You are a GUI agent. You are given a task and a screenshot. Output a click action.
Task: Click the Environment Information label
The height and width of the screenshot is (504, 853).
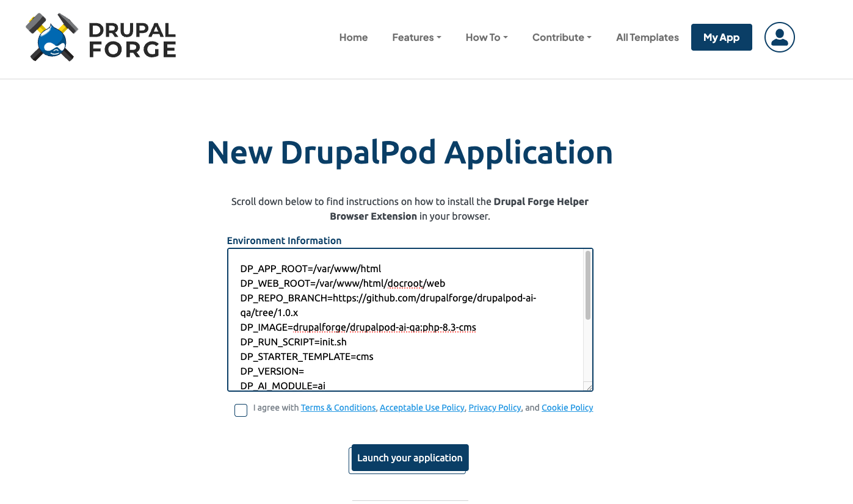point(284,240)
